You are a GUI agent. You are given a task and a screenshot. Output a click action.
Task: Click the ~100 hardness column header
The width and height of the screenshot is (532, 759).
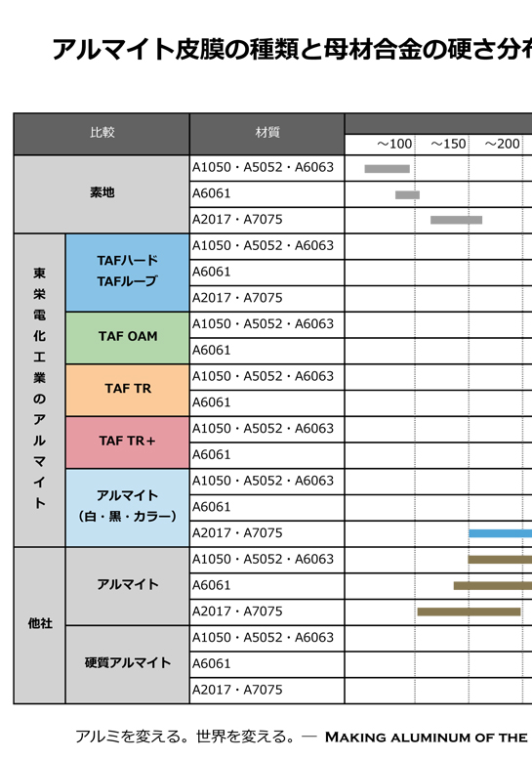[394, 145]
